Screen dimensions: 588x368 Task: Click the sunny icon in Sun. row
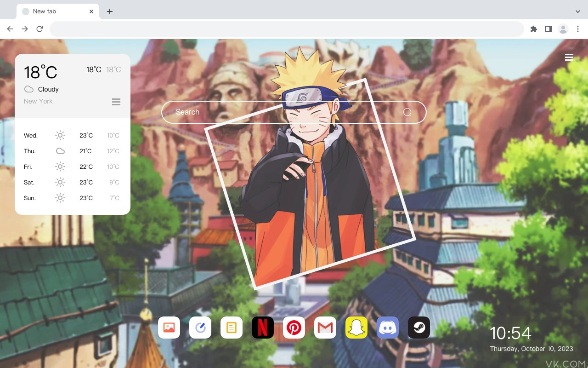[x=60, y=198]
